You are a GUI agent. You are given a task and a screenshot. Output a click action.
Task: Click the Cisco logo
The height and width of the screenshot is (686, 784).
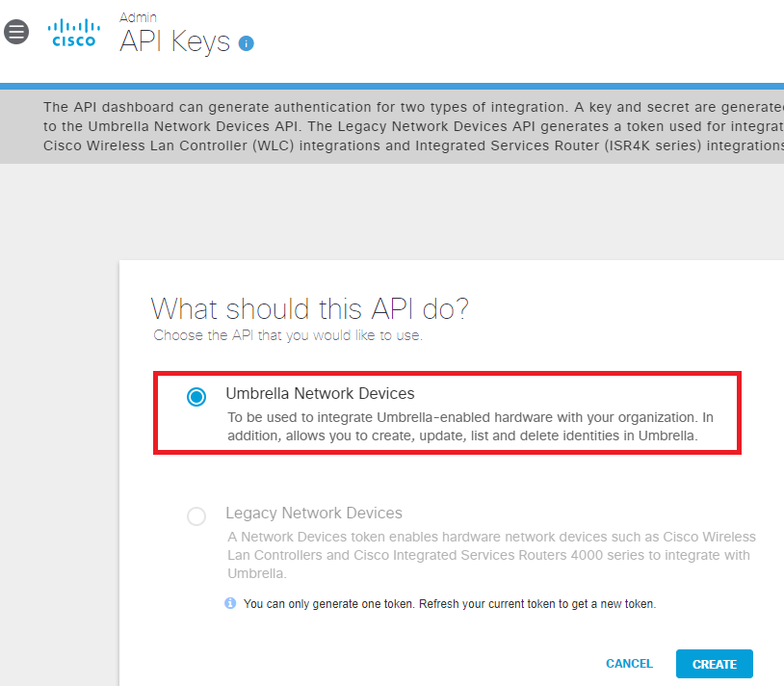74,33
